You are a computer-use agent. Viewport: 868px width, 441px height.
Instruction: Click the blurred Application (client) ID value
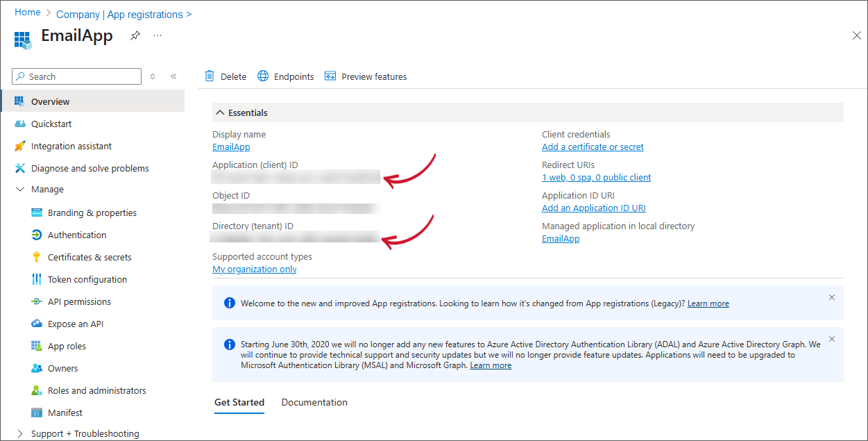tap(296, 178)
